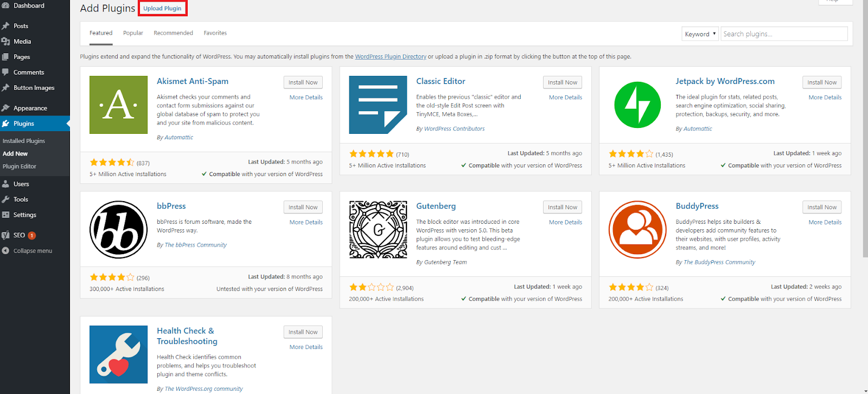Click the Pages sidebar icon
This screenshot has width=868, height=394.
pos(5,57)
